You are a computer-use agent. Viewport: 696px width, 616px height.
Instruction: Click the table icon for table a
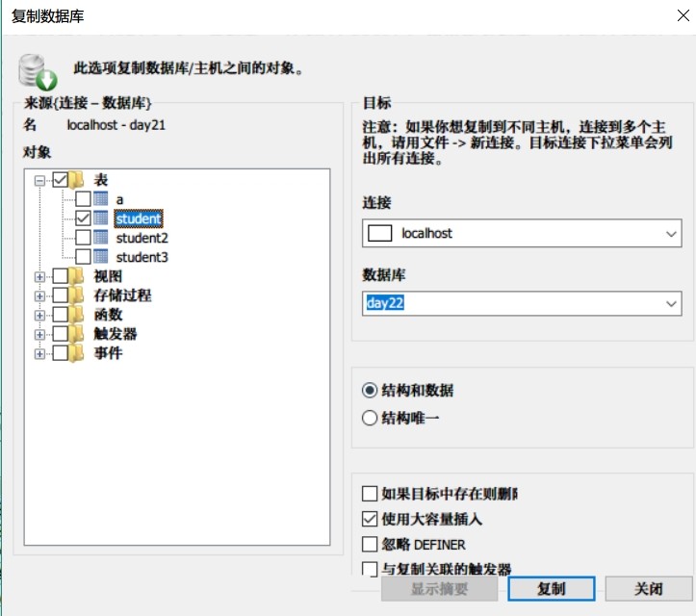[x=101, y=199]
